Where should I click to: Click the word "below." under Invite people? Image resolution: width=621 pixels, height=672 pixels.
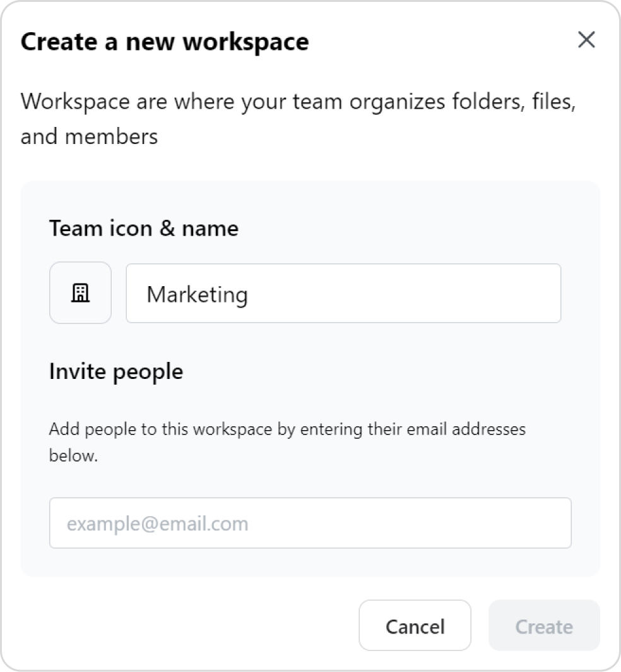[73, 455]
